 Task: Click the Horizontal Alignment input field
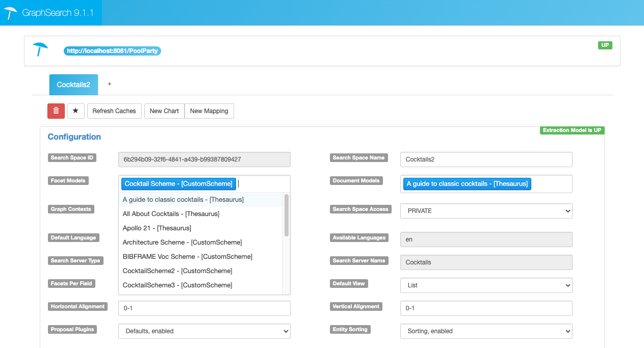[x=204, y=308]
